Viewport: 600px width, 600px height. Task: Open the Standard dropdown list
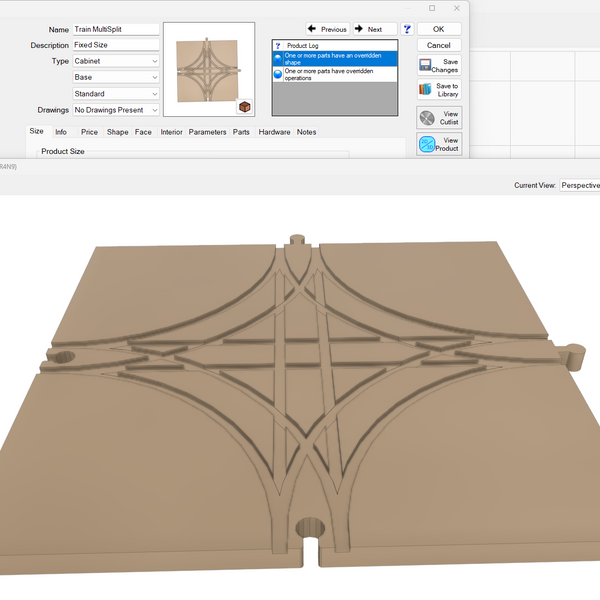pyautogui.click(x=115, y=94)
